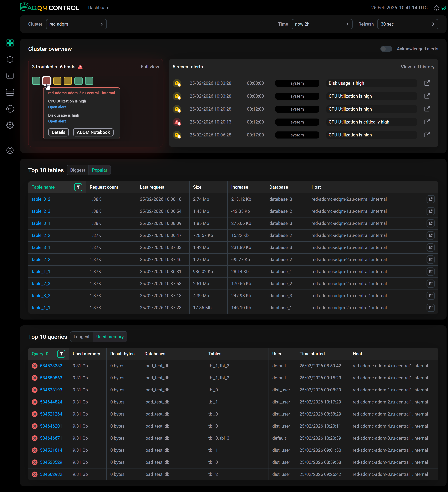Viewport: 448px width, 492px height.
Task: Open query 584550563 link
Action: (x=51, y=378)
